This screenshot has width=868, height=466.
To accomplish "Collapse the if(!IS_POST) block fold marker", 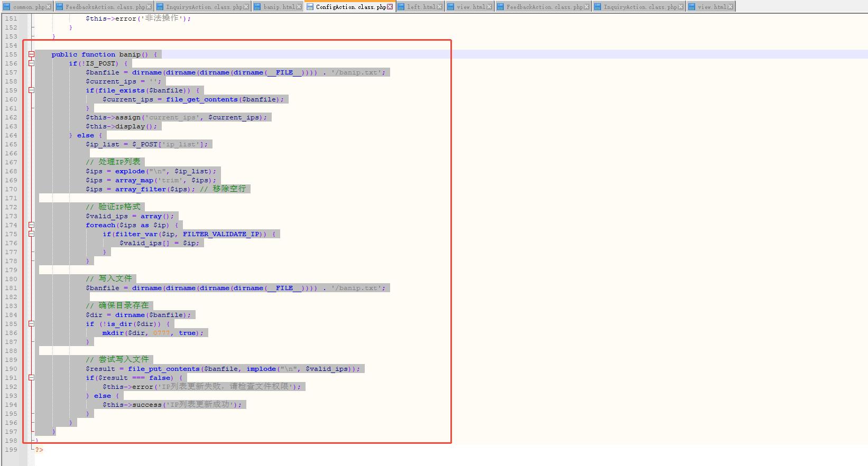I will (32, 63).
